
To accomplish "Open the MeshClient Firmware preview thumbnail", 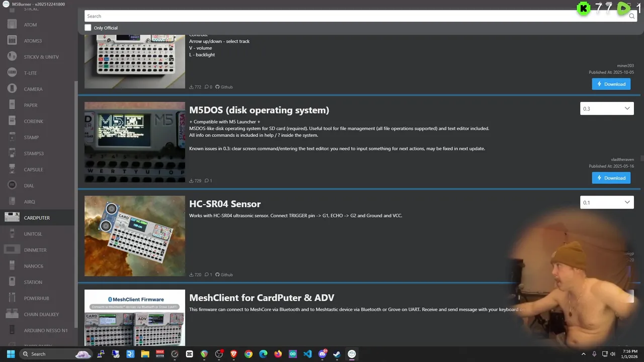I will point(135,318).
